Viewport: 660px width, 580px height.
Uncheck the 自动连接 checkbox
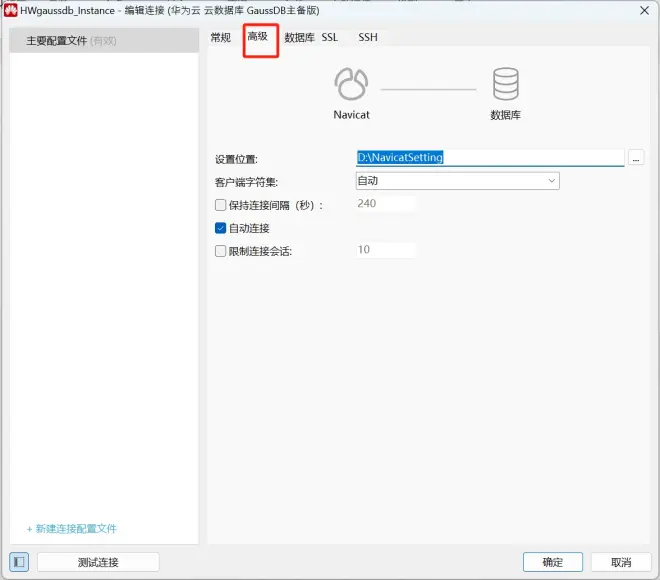pyautogui.click(x=221, y=228)
